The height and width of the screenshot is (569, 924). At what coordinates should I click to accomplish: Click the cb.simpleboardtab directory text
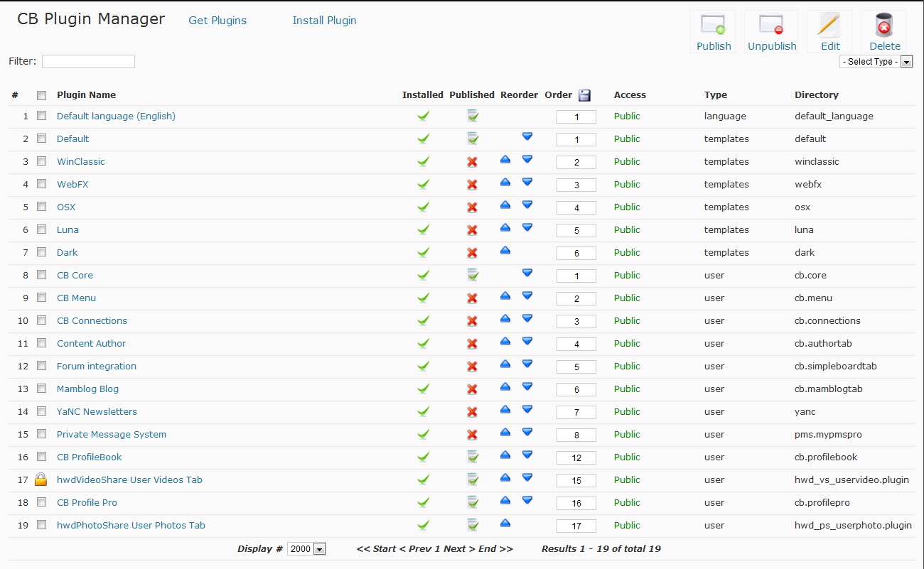[x=835, y=366]
